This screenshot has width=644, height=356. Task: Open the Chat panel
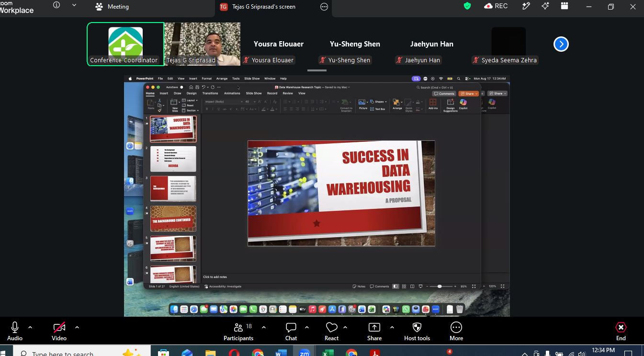pos(291,331)
